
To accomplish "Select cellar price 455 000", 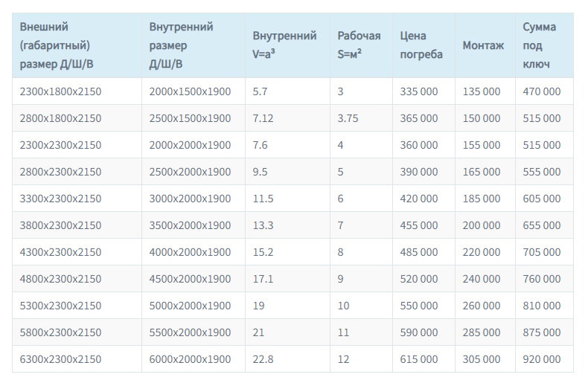I will [x=419, y=225].
